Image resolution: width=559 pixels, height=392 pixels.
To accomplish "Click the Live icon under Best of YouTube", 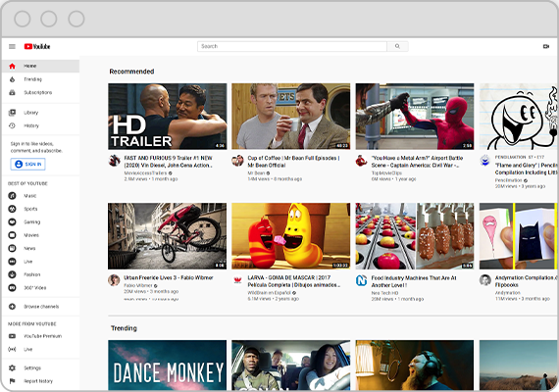I will coord(12,262).
